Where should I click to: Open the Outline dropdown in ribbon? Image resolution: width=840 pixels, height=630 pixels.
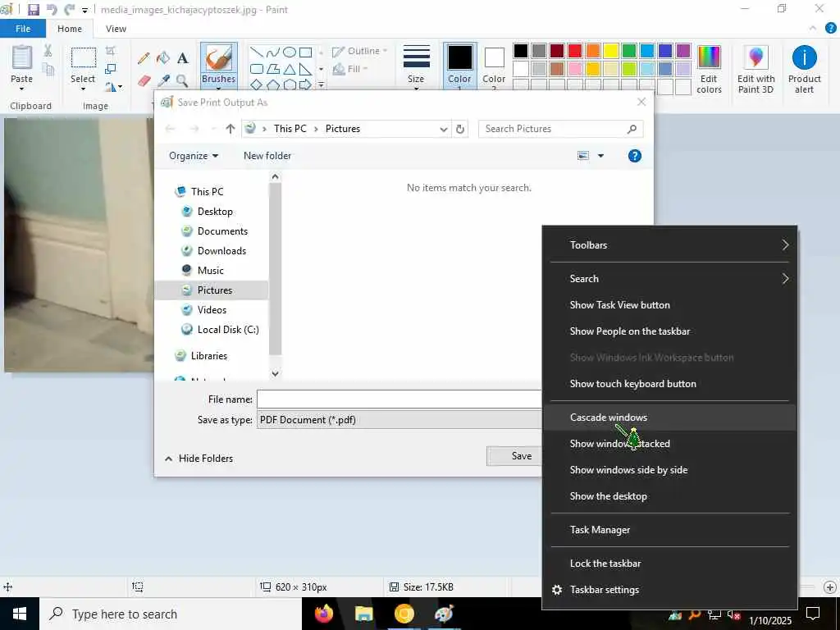(x=360, y=52)
